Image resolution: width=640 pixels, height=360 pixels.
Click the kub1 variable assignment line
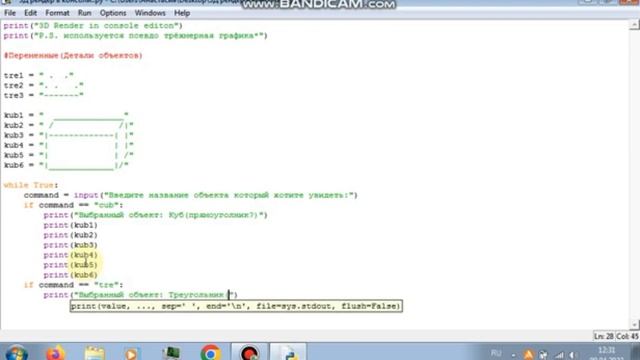66,115
